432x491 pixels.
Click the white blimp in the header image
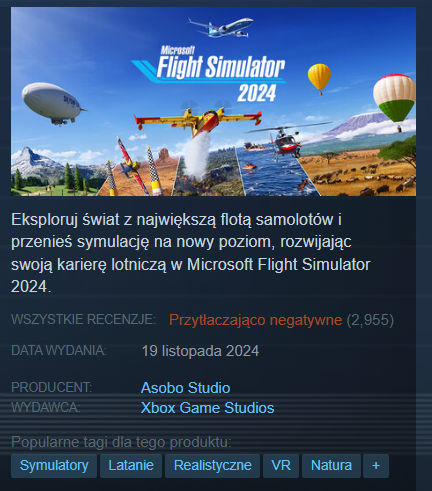[53, 103]
